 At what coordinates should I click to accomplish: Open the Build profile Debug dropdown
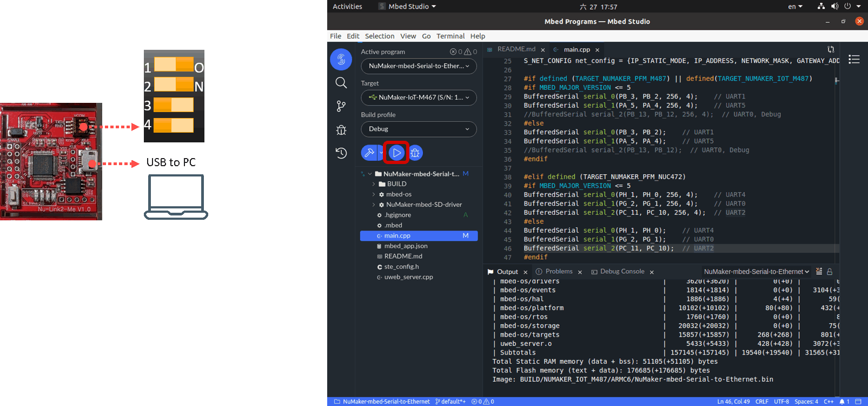click(419, 129)
